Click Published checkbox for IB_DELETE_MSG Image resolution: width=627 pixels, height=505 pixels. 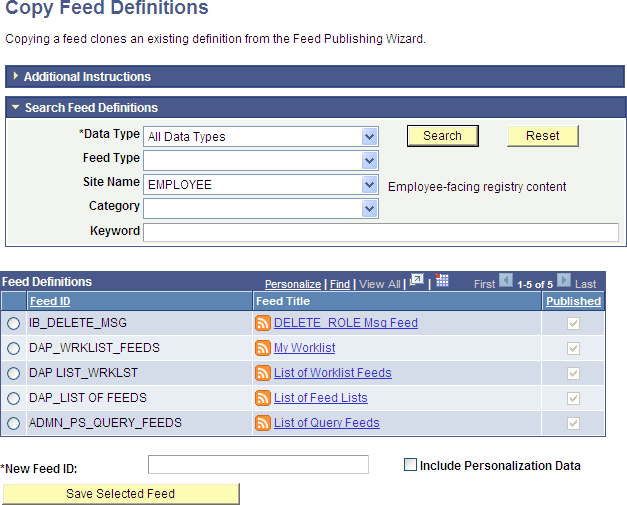click(x=573, y=323)
